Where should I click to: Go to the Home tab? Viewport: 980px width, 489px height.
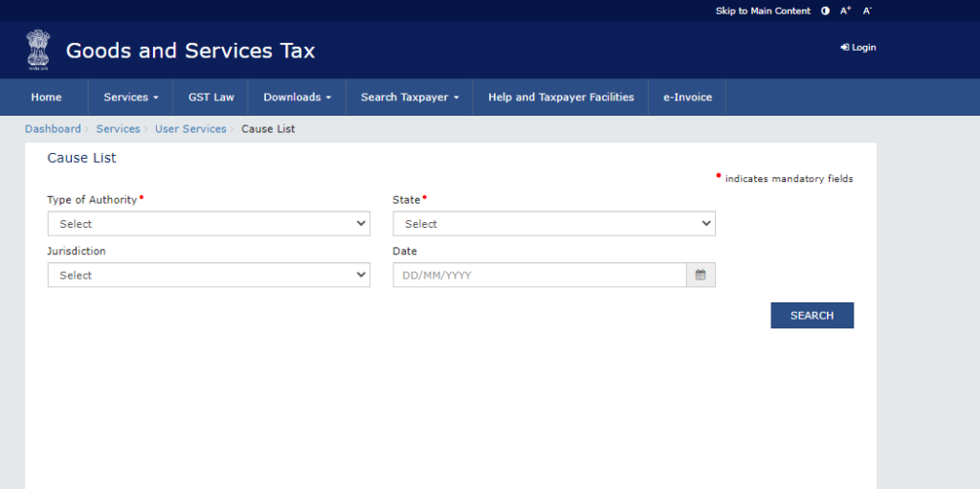click(x=46, y=97)
